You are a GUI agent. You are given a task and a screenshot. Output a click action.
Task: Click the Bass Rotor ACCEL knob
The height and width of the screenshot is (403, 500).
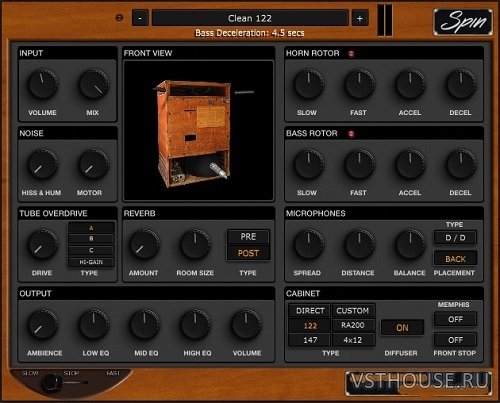410,164
